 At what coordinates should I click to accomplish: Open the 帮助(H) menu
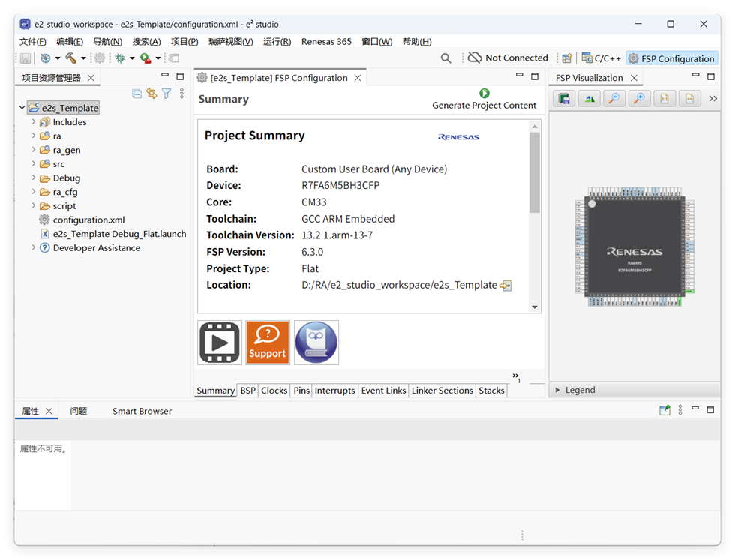click(417, 42)
